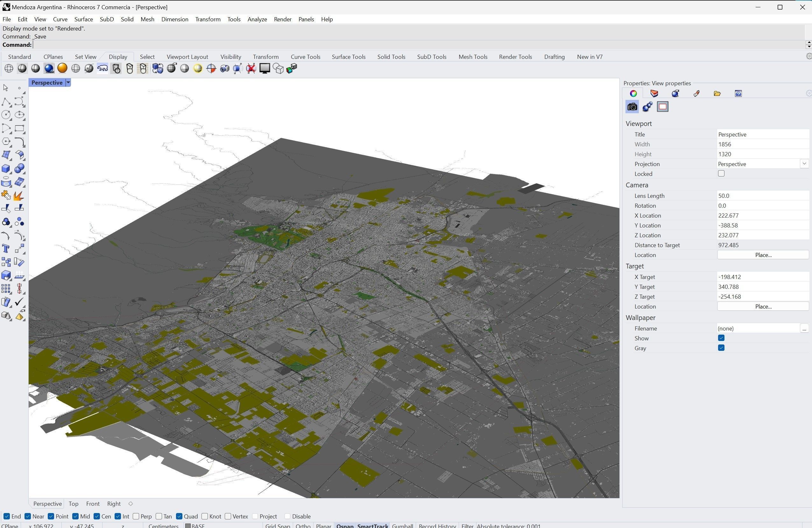Viewport: 812px width, 528px height.
Task: Open the Perspective viewport title dropdown arrow
Action: coord(68,82)
